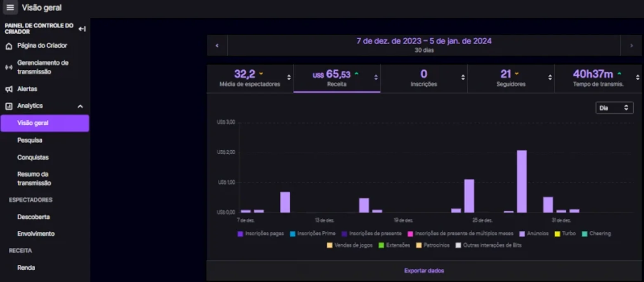Go to previous date range arrow
This screenshot has height=282, width=644.
(217, 45)
